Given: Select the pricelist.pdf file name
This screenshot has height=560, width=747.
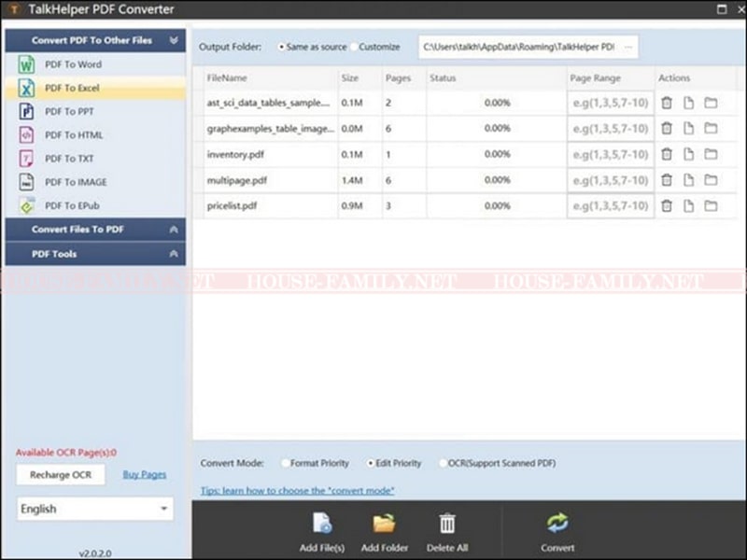Looking at the screenshot, I should (x=232, y=206).
